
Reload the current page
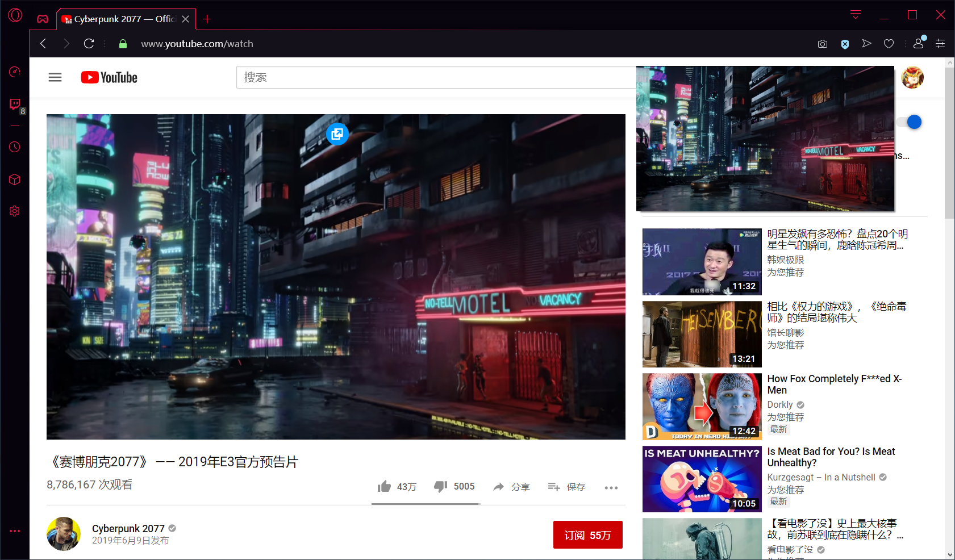click(x=89, y=44)
